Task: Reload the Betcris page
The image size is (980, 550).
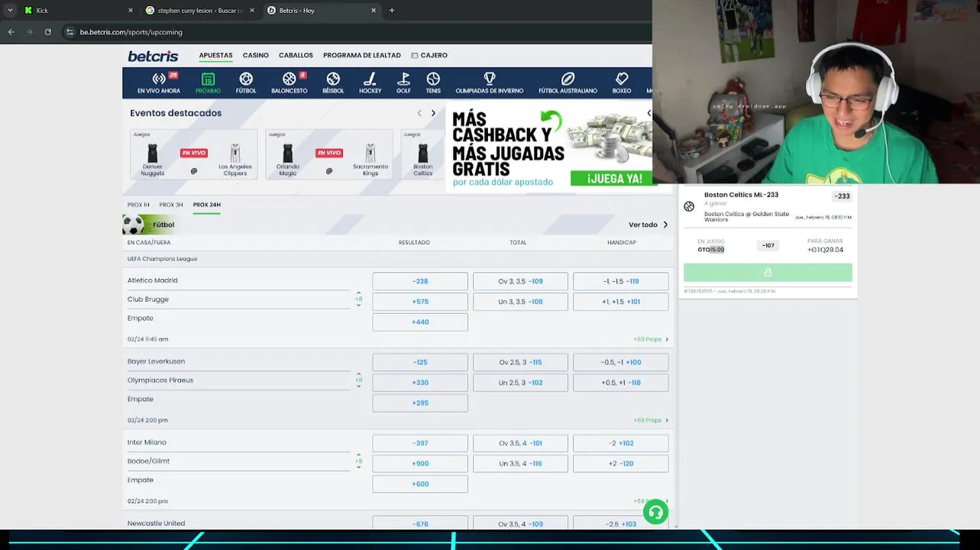Action: pos(47,32)
